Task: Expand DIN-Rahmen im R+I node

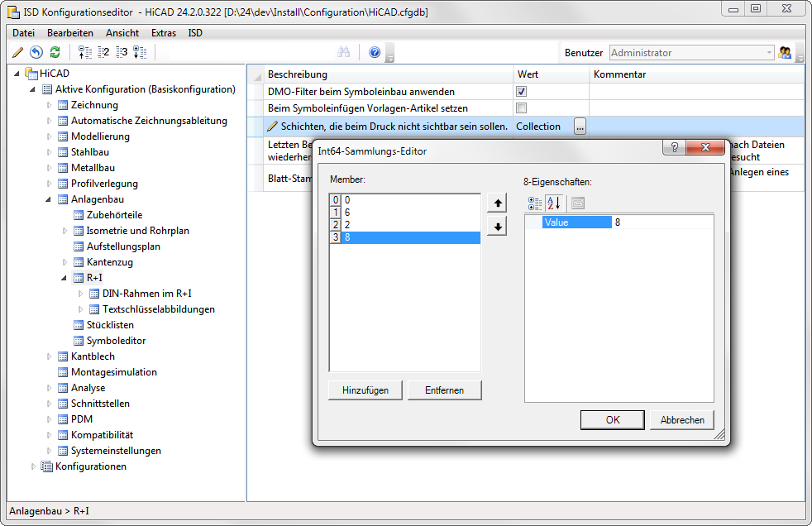Action: coord(80,294)
